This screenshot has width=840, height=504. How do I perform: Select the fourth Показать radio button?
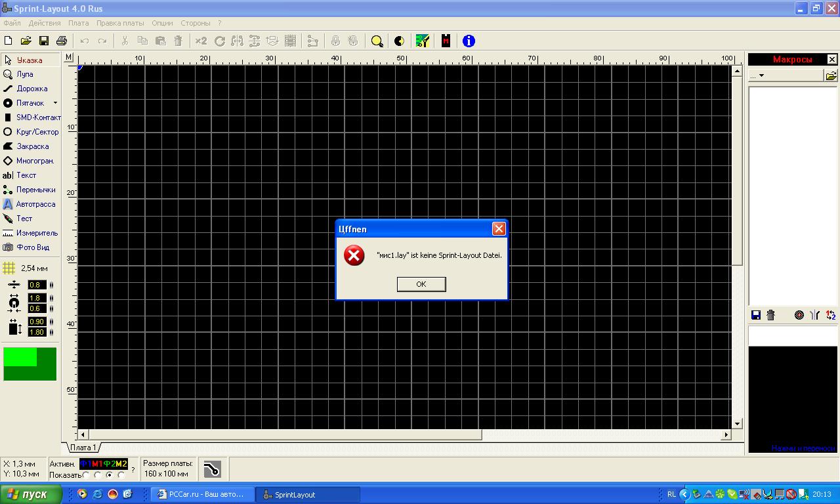click(121, 475)
